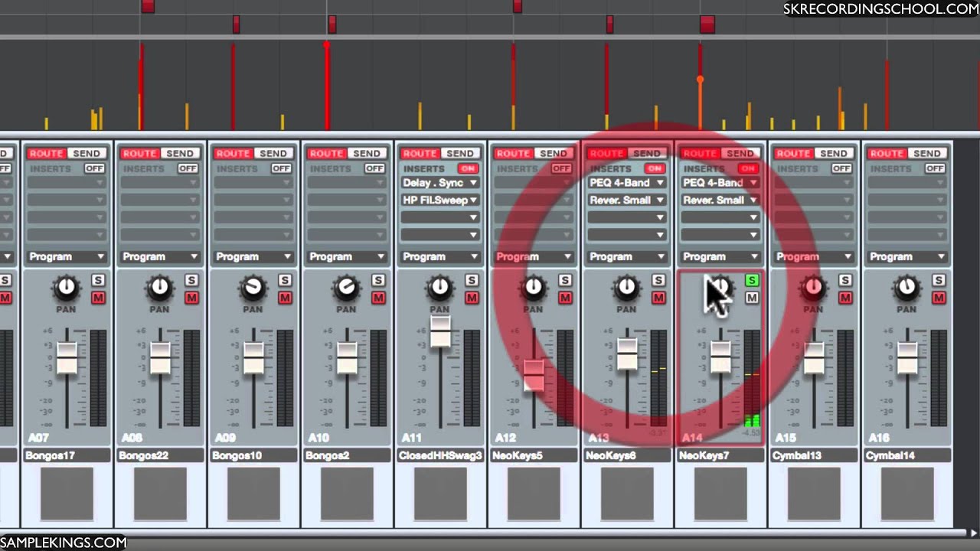Open HP FilSweep insert dropdown

(439, 200)
